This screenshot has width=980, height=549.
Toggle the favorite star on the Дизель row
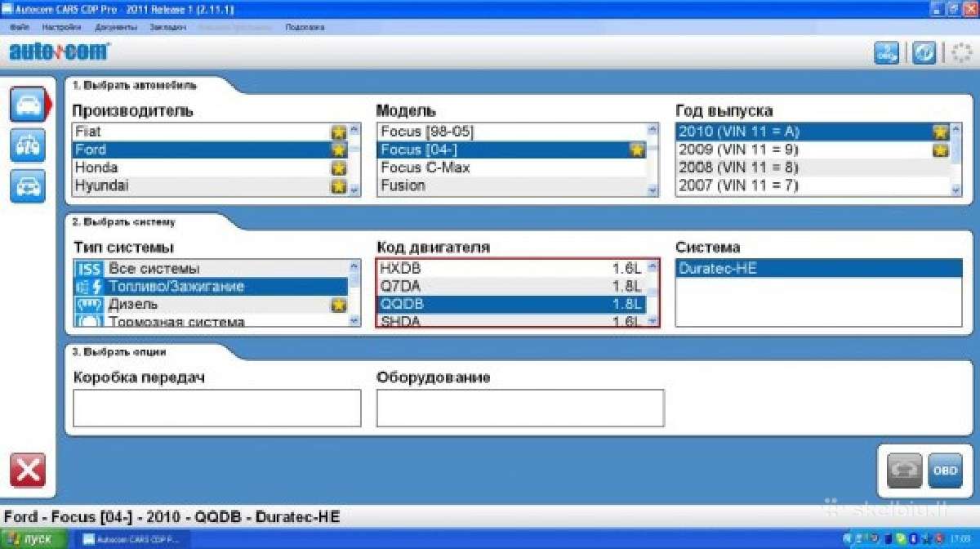coord(339,306)
